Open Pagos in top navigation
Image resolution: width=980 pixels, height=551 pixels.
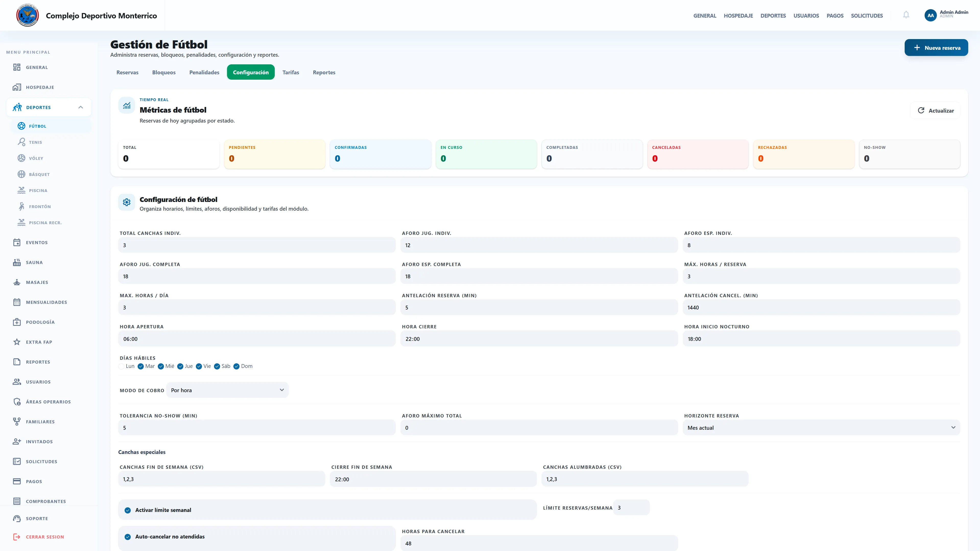tap(835, 16)
